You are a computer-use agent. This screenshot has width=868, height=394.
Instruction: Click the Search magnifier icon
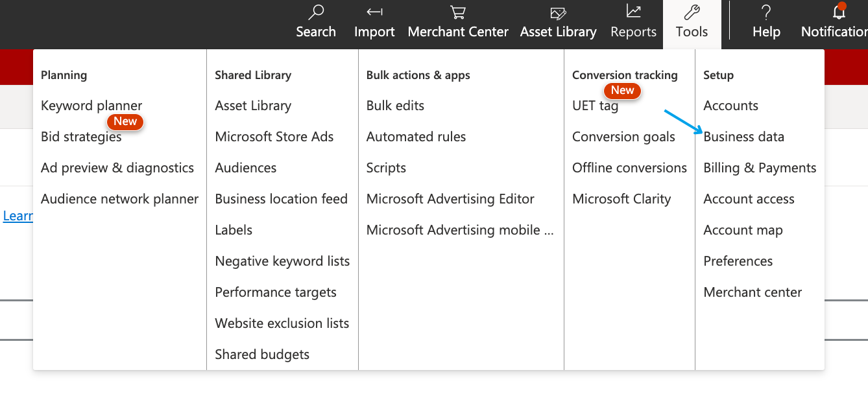(x=316, y=12)
